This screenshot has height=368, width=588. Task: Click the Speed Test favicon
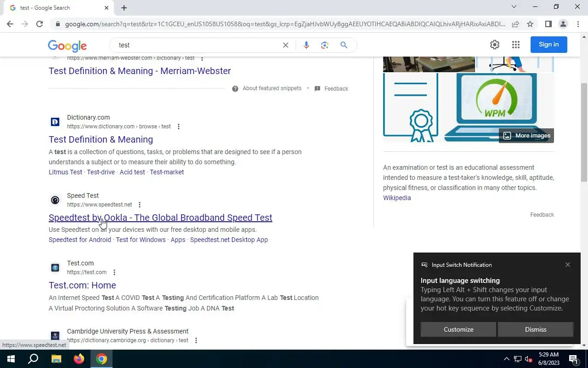(55, 200)
